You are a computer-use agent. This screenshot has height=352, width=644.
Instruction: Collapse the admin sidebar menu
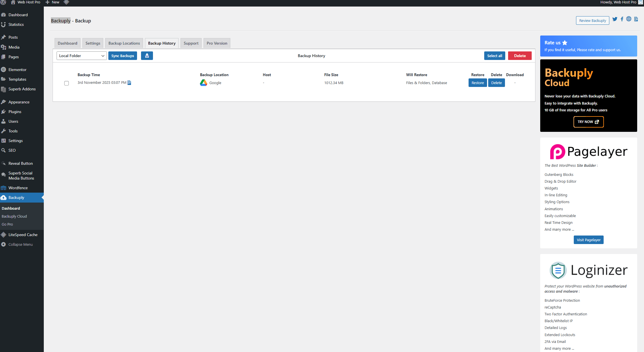coord(20,244)
